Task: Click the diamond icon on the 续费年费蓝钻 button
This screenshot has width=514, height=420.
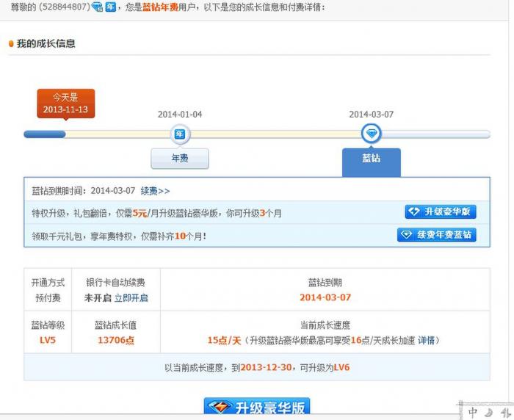Action: pos(407,235)
